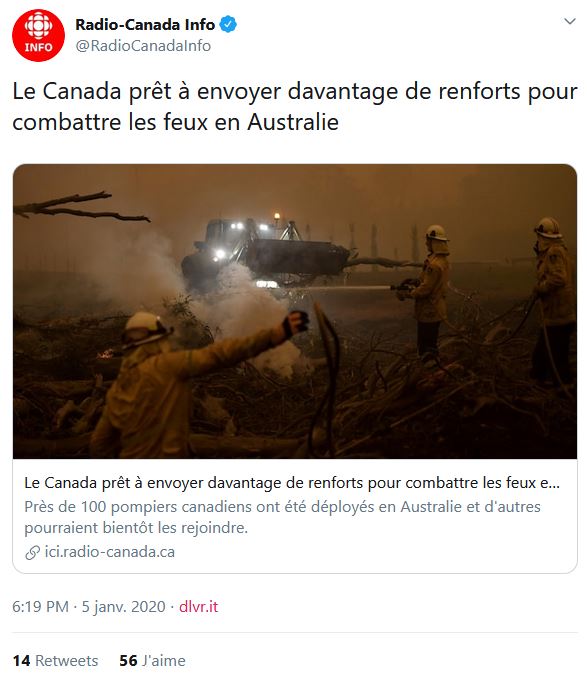Click the word Australie in the tweet
This screenshot has height=683, width=587.
point(293,122)
